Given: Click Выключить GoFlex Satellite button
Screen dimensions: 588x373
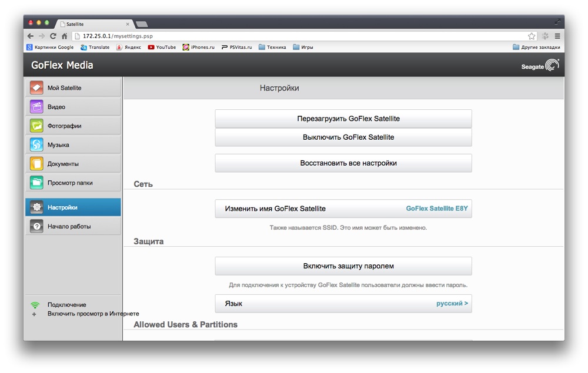Looking at the screenshot, I should (x=343, y=137).
